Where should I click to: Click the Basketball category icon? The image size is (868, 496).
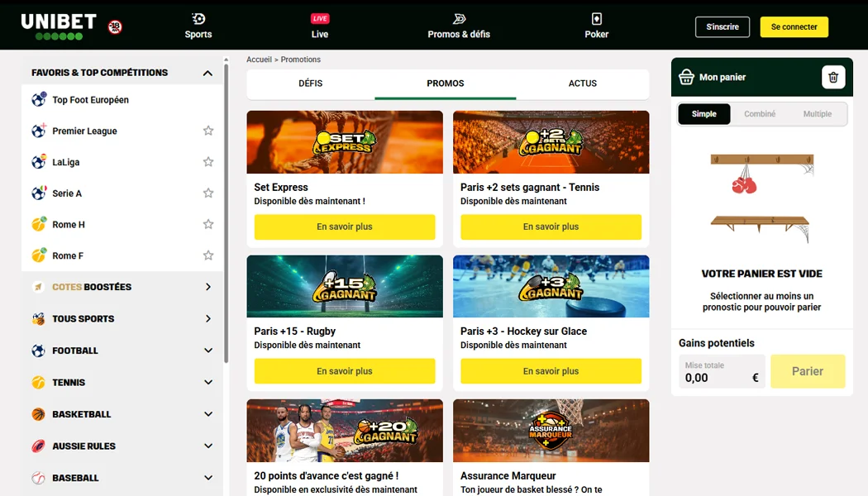(38, 414)
